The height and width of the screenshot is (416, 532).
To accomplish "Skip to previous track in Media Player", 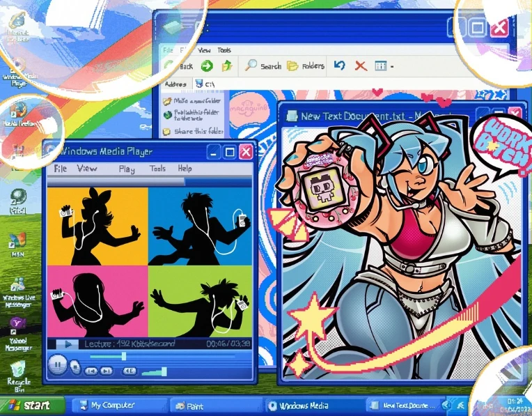I will click(91, 371).
